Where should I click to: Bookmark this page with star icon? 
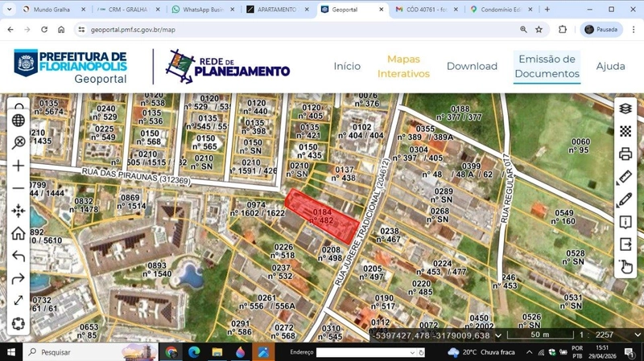(539, 30)
